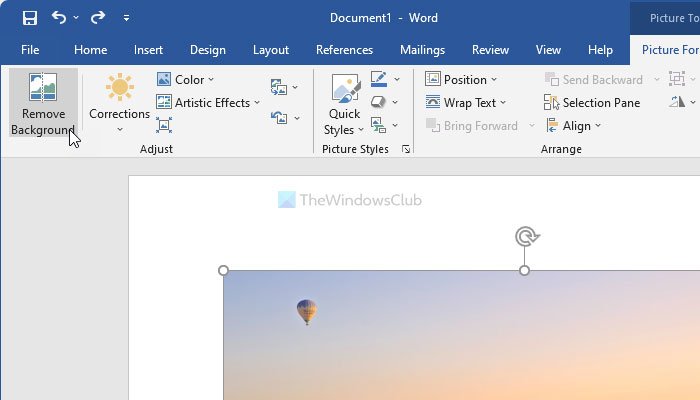The height and width of the screenshot is (400, 700).
Task: Click the Picture Effects icon
Action: click(378, 102)
